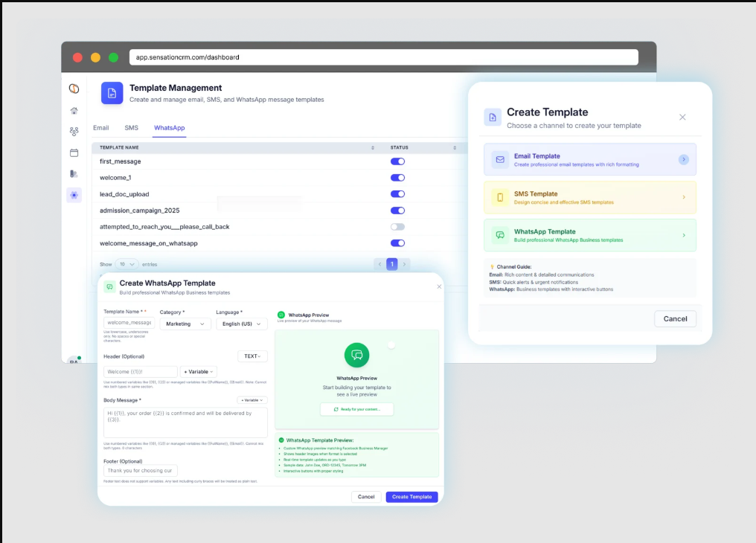Open the Body Message + Variable dropdown

point(252,400)
